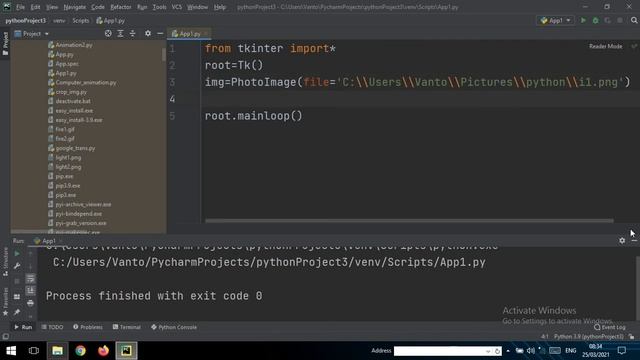Open the Run tool window tab
The image size is (640, 360).
coord(23,327)
